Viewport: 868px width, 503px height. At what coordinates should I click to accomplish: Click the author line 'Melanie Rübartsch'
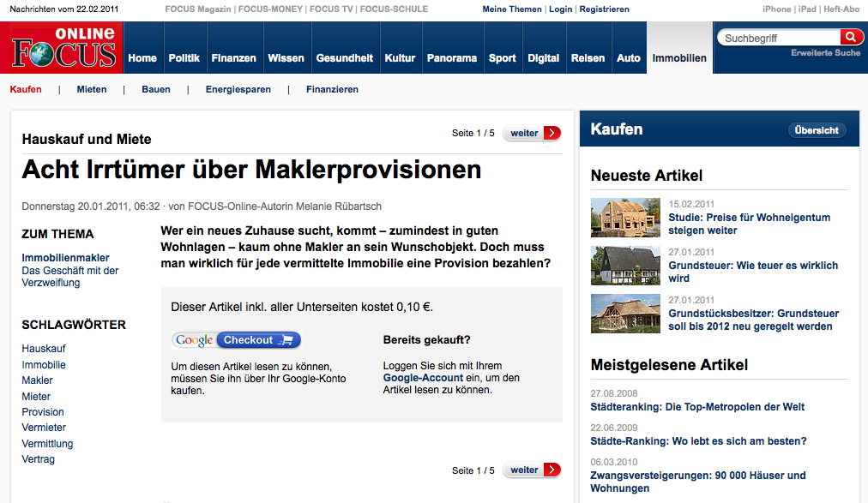coord(338,207)
